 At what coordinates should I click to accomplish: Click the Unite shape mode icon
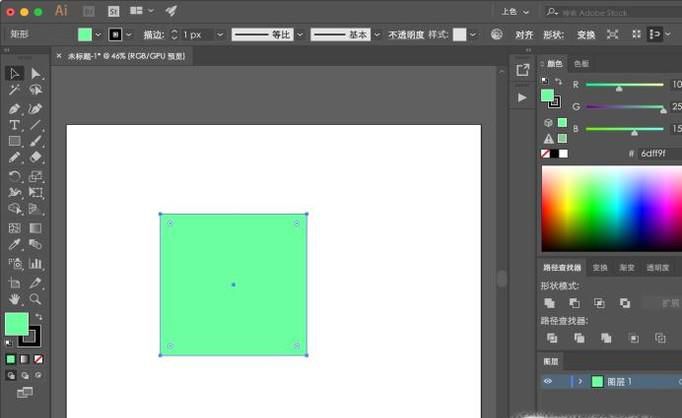point(550,303)
